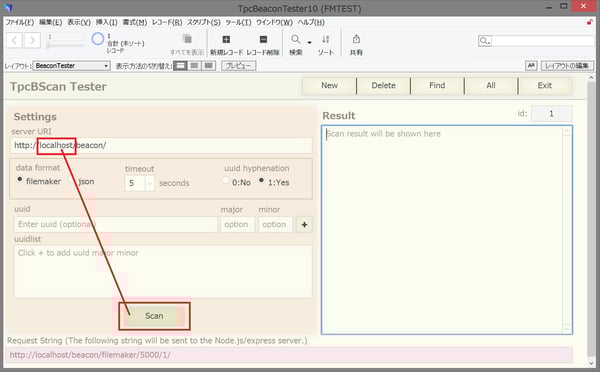Open the スクリプト menu
Image resolution: width=600 pixels, height=372 pixels.
click(204, 22)
